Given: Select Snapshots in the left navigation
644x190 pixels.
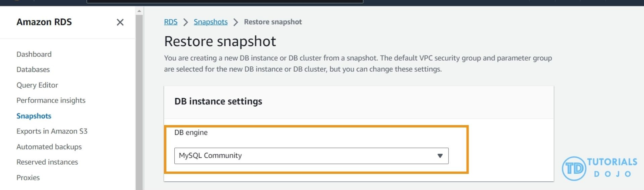Looking at the screenshot, I should [34, 116].
